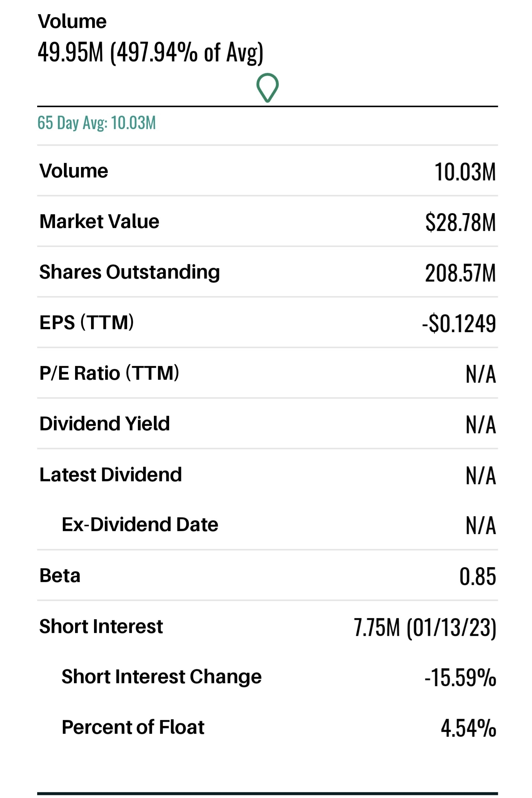Tap the -$0.1249 EPS value
This screenshot has height=798, width=532.
(459, 324)
